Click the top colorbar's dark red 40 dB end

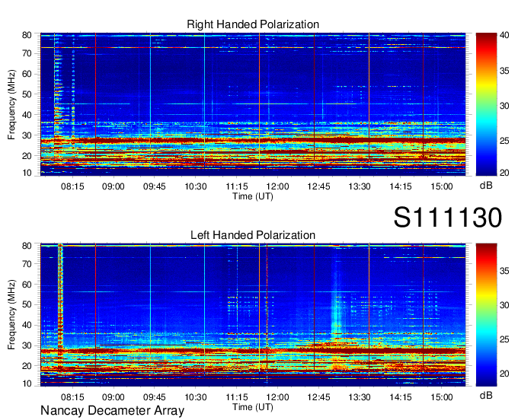coord(486,36)
